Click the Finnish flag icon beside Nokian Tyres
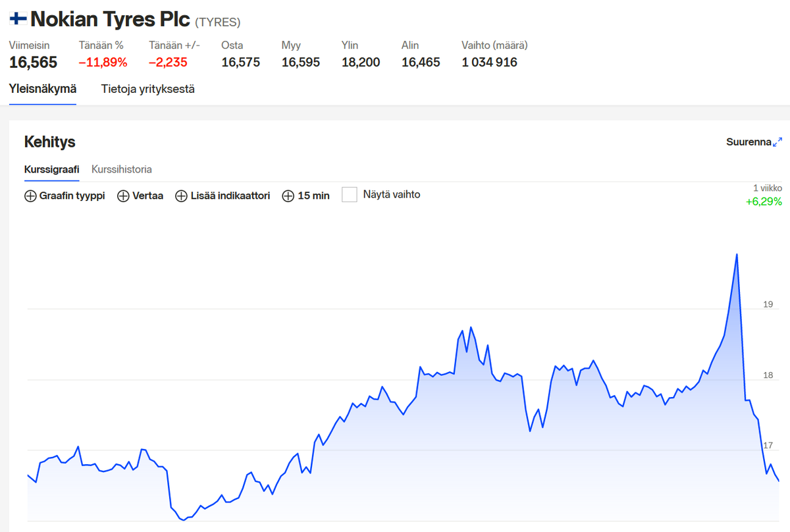Image resolution: width=790 pixels, height=532 pixels. pyautogui.click(x=18, y=18)
